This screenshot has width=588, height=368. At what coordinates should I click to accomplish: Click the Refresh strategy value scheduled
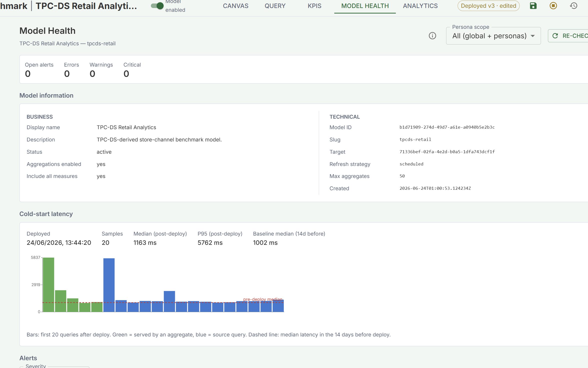pyautogui.click(x=411, y=164)
